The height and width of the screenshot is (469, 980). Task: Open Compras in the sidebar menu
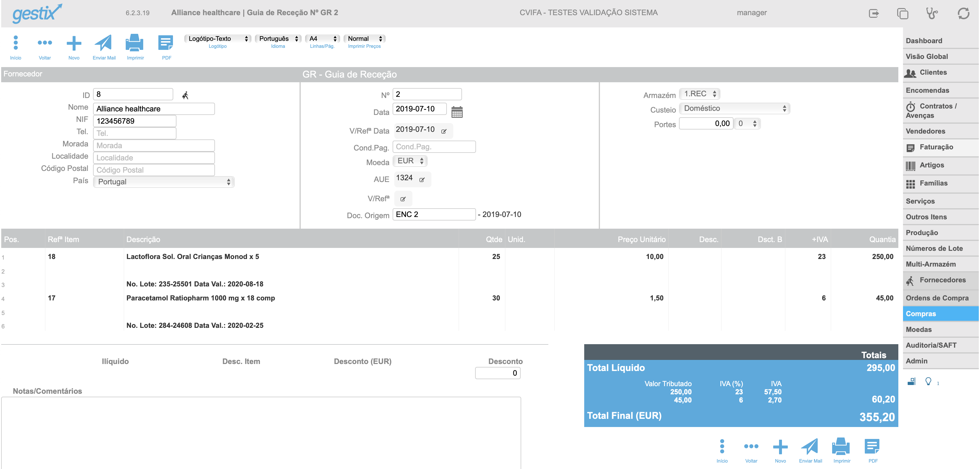coord(940,314)
